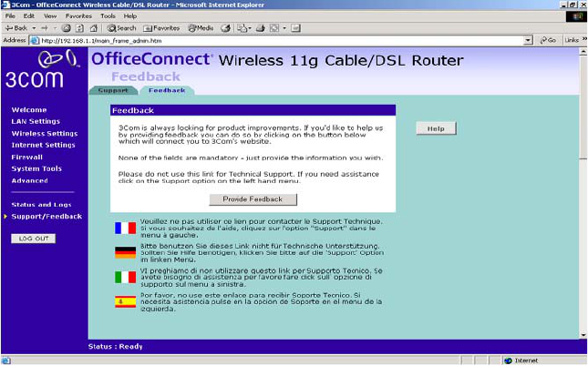The width and height of the screenshot is (588, 366).
Task: Open System Tools in the sidebar
Action: [x=36, y=168]
